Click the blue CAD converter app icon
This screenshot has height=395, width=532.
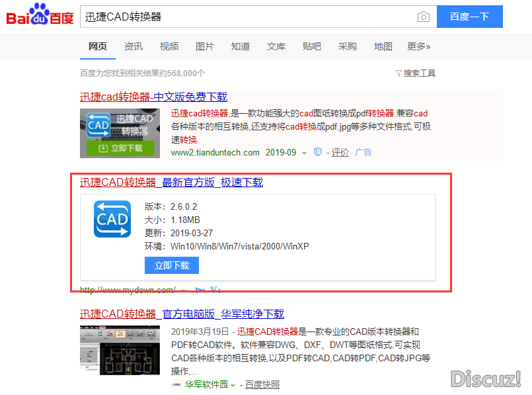click(x=111, y=218)
